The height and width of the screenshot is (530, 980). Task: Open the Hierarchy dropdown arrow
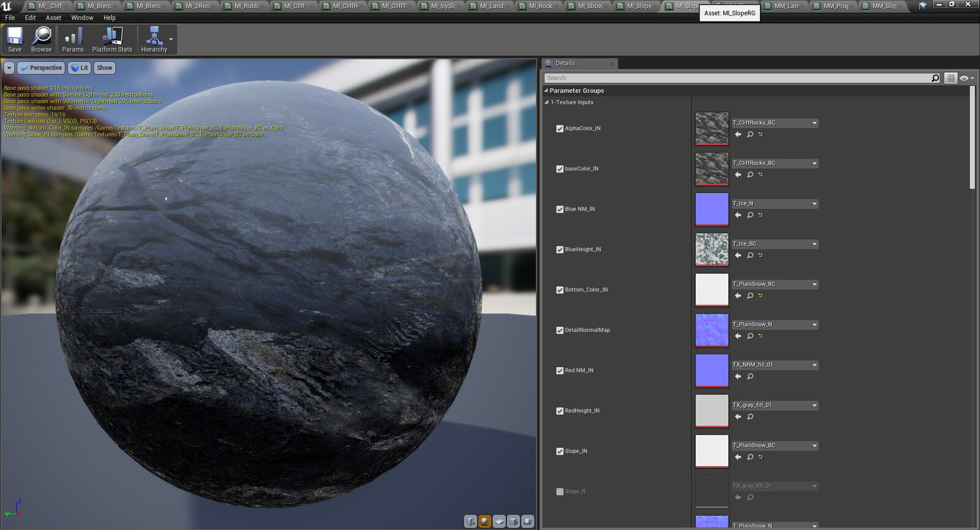pos(171,39)
